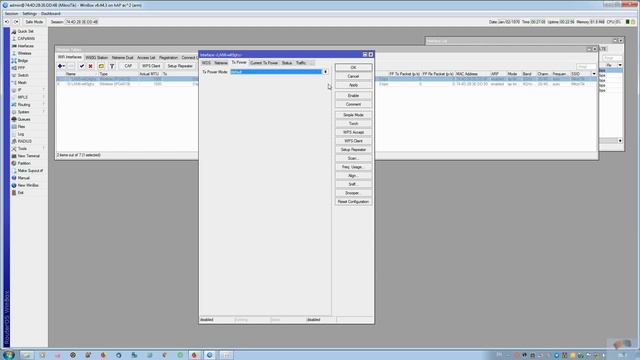Open the Traffic tab in the Interface dialog

pyautogui.click(x=301, y=63)
